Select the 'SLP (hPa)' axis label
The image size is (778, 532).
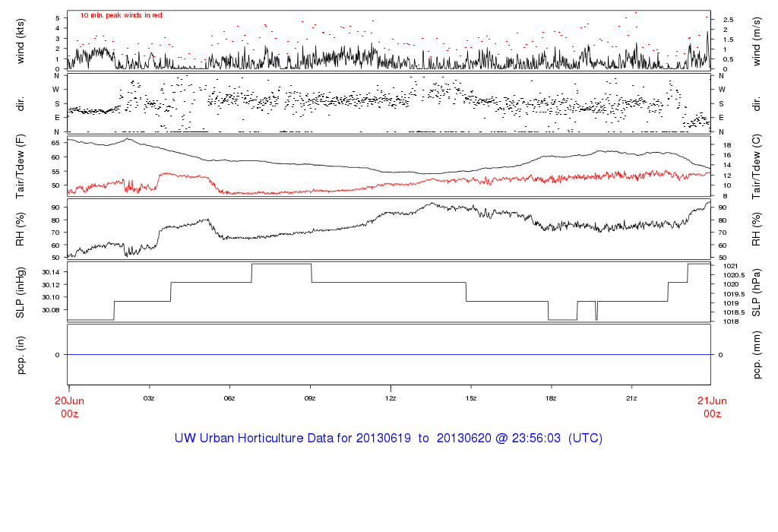[x=756, y=293]
